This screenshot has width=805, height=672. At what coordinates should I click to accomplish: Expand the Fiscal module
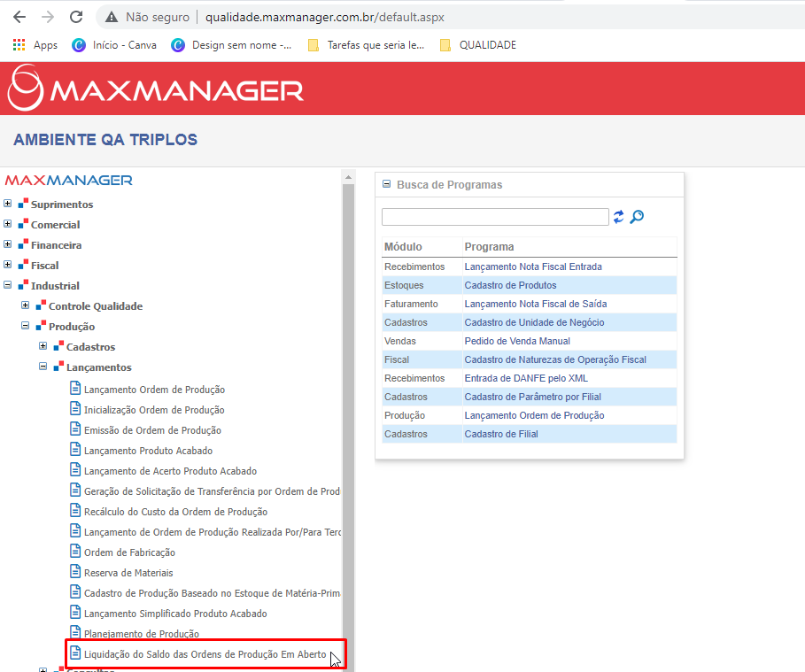tap(8, 265)
